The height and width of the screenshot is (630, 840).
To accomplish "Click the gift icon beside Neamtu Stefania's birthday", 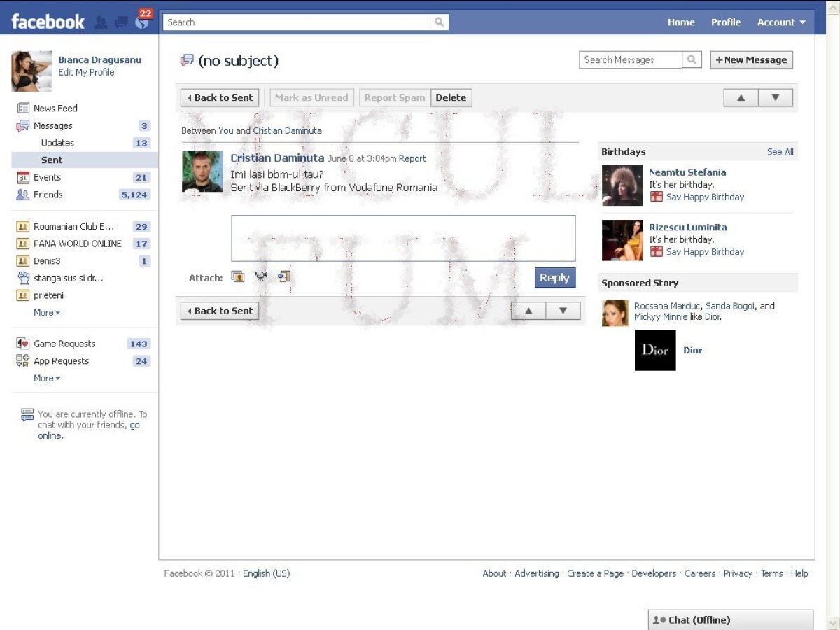I will tap(657, 197).
